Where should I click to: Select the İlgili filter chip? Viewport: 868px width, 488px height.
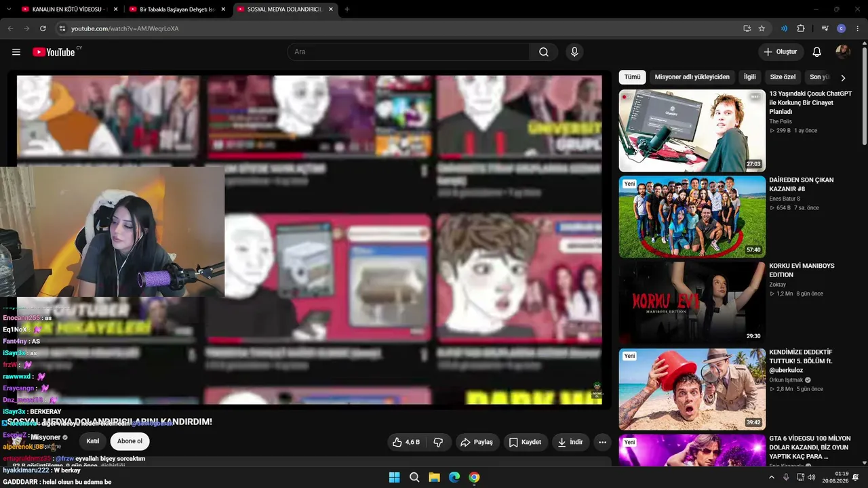pyautogui.click(x=749, y=77)
